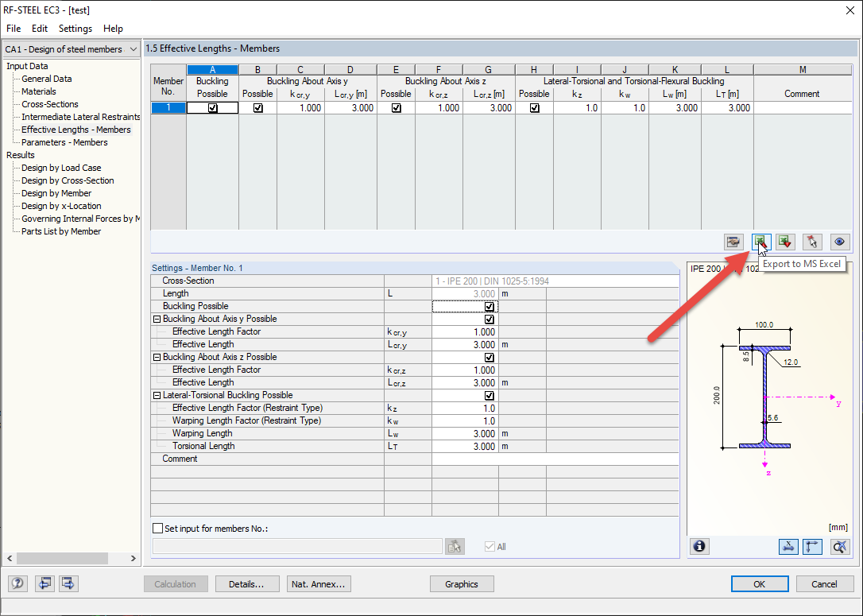Toggle axis z Possible checkbox in column E
The width and height of the screenshot is (863, 616).
click(397, 108)
